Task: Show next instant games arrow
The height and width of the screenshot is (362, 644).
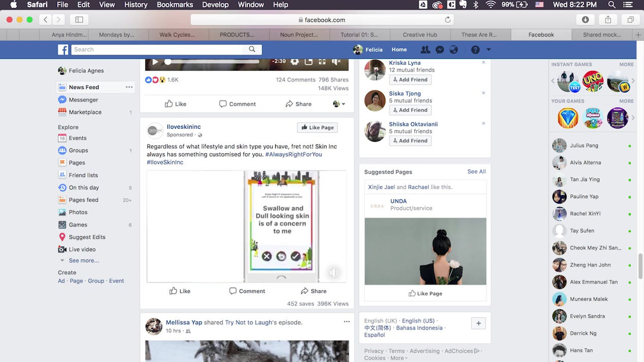Action: click(633, 81)
